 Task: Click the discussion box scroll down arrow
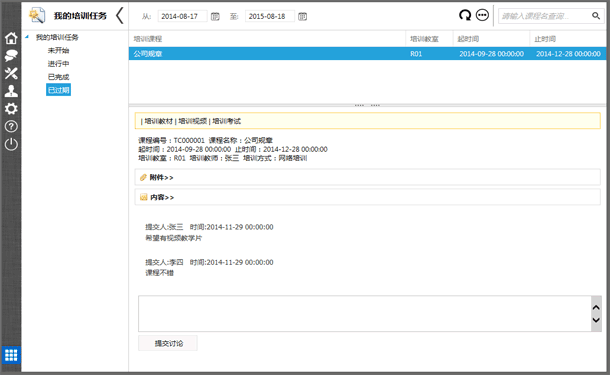coord(596,320)
